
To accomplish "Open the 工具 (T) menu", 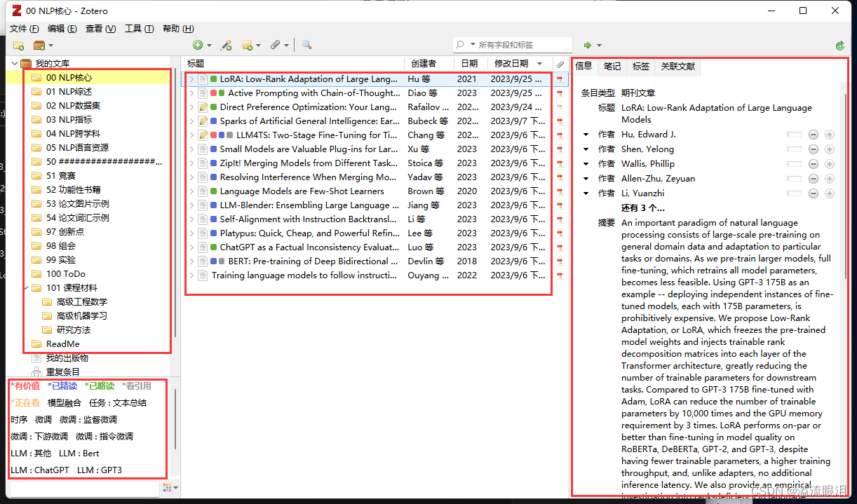I will point(140,29).
